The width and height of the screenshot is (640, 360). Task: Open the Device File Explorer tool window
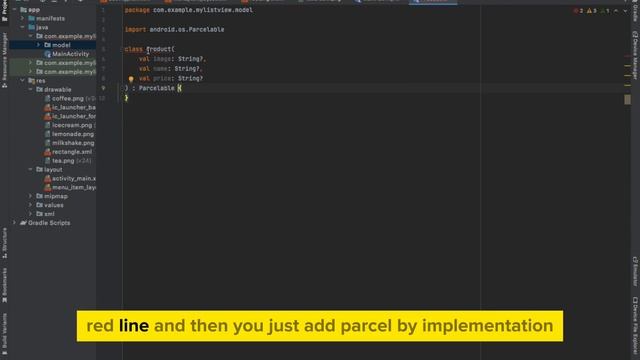pyautogui.click(x=635, y=326)
